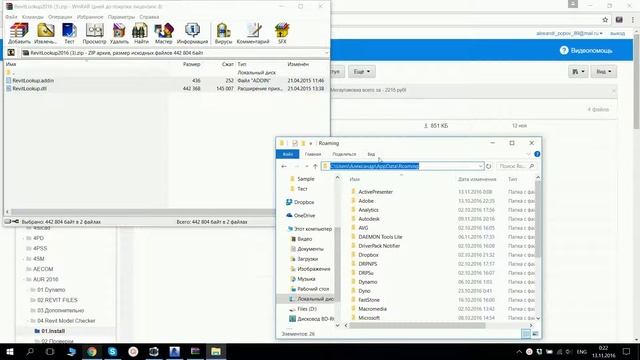Click the Извлечь (Extract) toolbar icon in WinRAR
This screenshot has width=640, height=360.
click(x=45, y=33)
